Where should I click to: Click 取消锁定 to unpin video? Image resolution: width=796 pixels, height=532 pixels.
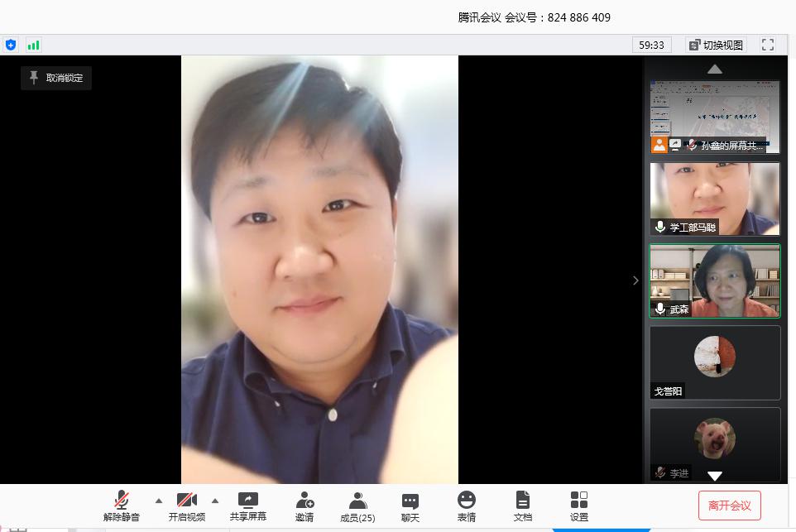click(56, 78)
